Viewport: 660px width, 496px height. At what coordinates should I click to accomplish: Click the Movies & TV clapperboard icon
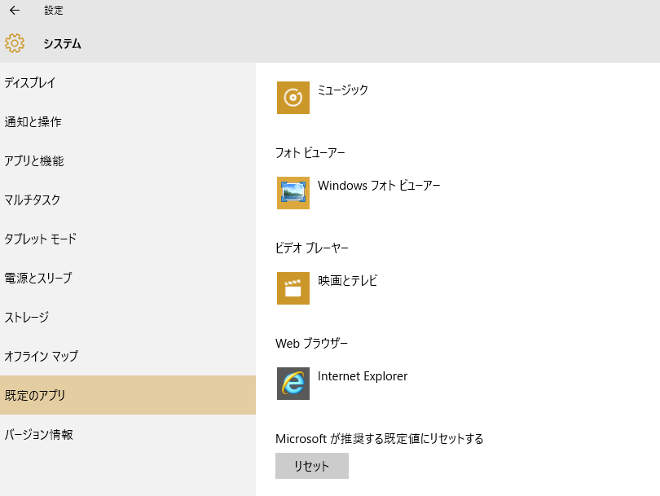(293, 288)
